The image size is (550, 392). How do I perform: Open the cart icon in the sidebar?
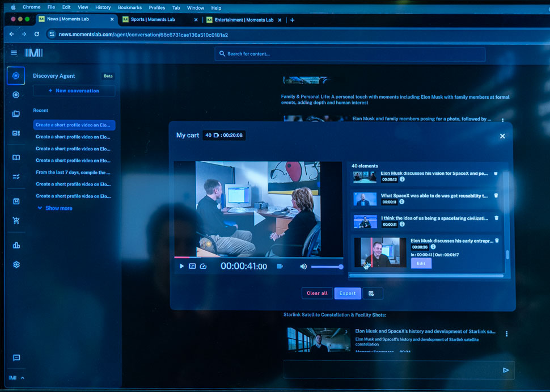pyautogui.click(x=16, y=221)
